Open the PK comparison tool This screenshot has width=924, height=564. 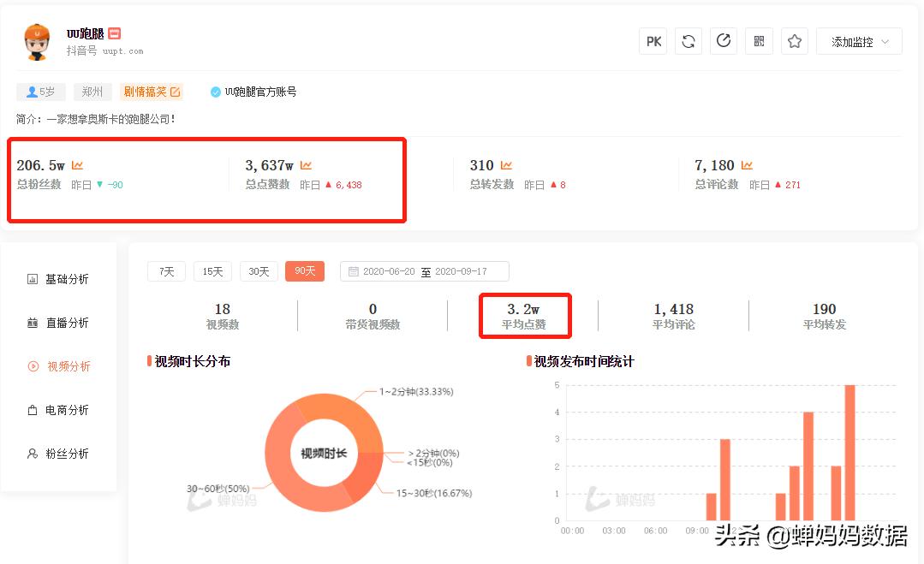pyautogui.click(x=653, y=40)
